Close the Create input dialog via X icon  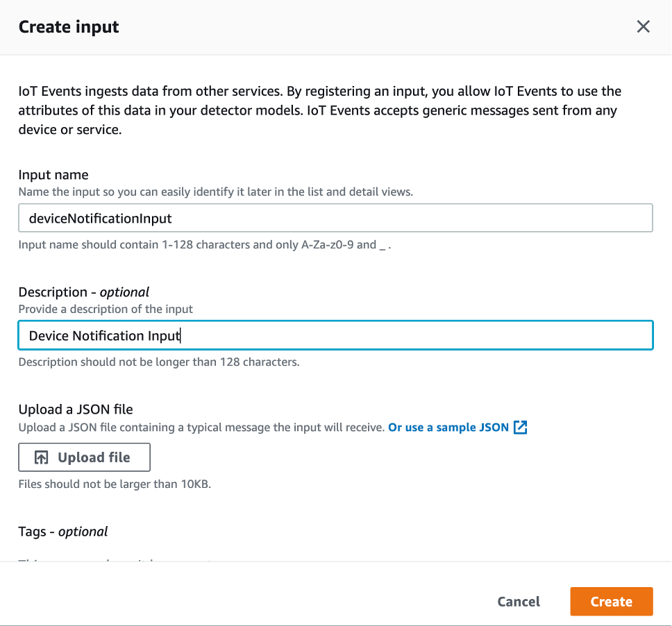coord(643,26)
